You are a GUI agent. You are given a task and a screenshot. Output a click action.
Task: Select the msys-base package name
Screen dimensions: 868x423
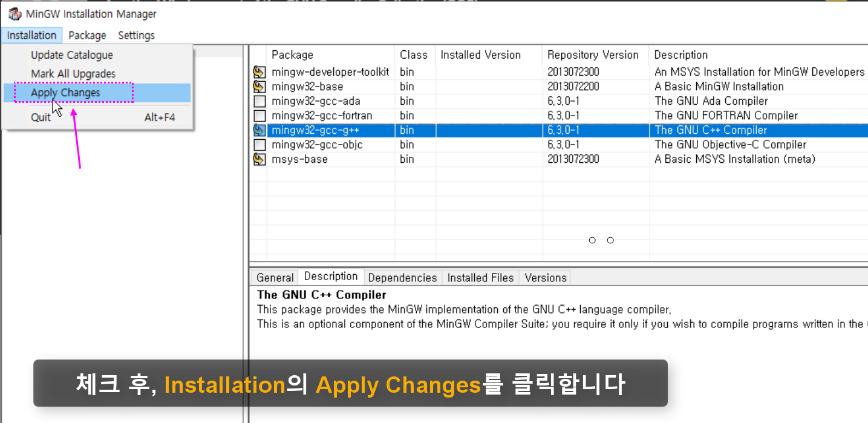tap(299, 159)
